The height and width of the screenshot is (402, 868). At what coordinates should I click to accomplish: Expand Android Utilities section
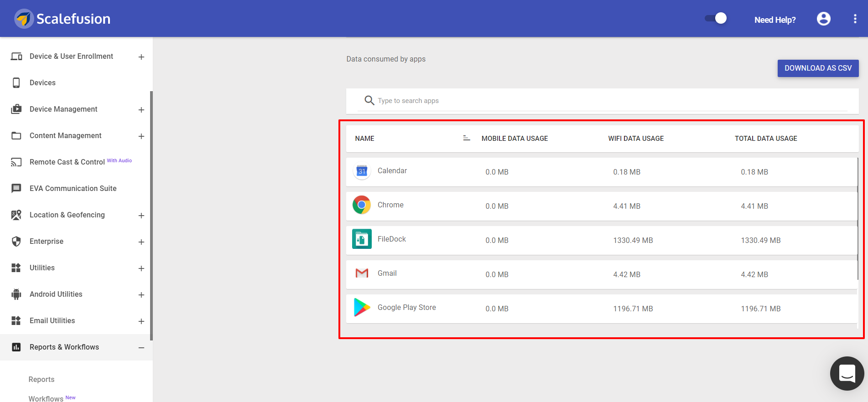tap(141, 295)
